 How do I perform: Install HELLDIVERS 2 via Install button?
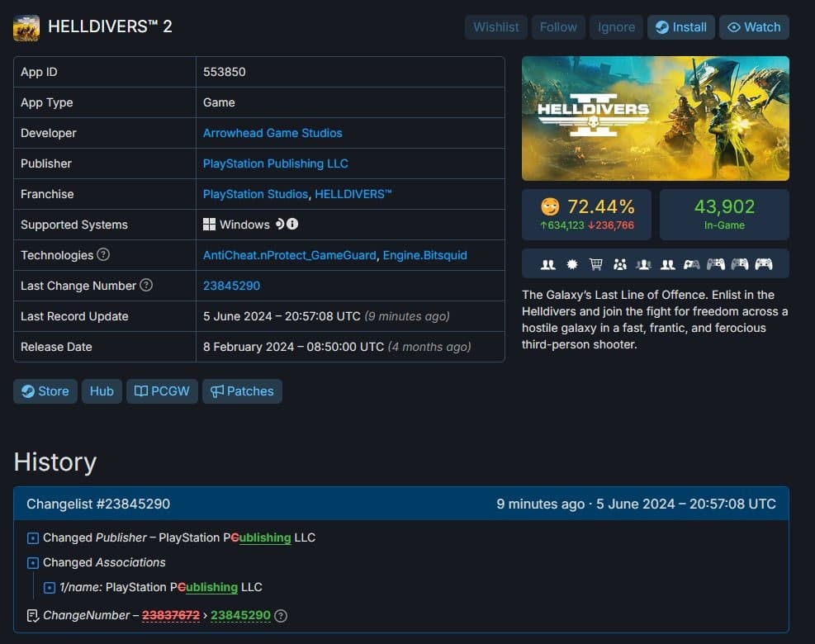click(x=681, y=27)
